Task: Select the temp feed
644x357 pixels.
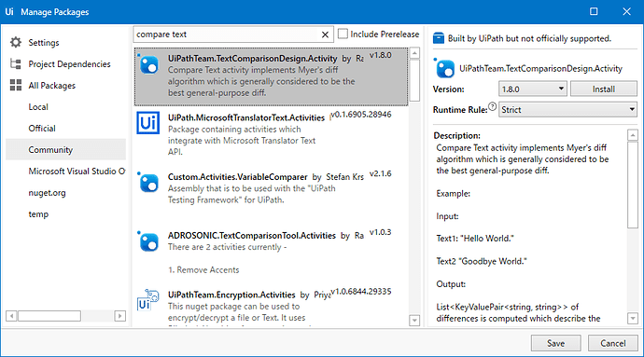Action: 38,214
